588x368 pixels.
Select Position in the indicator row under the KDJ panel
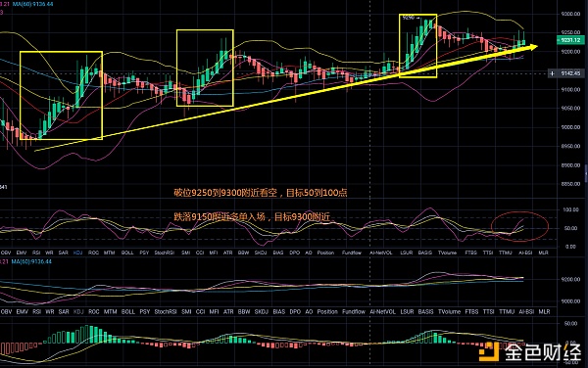[325, 253]
